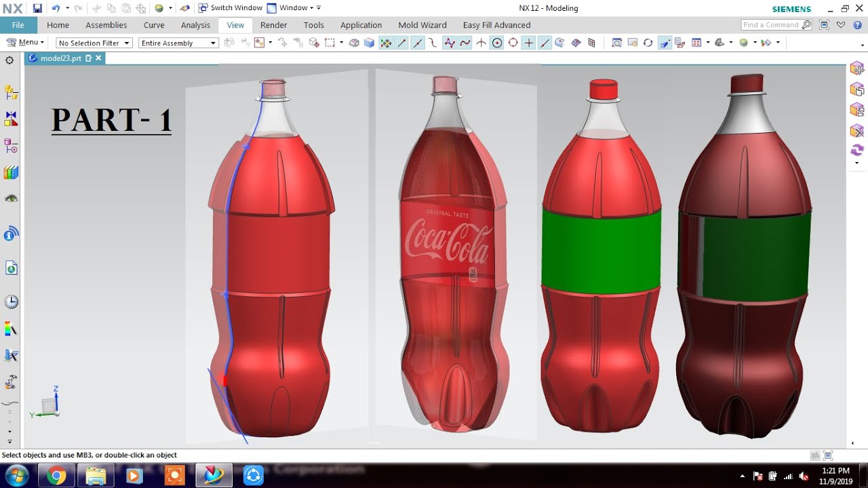Switch to the Assemblies ribbon tab
Viewport: 868px width, 488px height.
click(106, 25)
